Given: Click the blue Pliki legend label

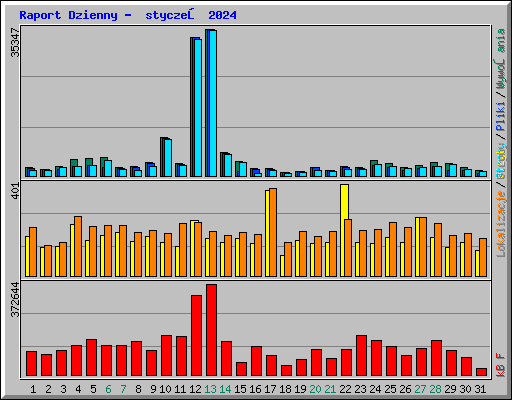Looking at the screenshot, I should (x=501, y=116).
